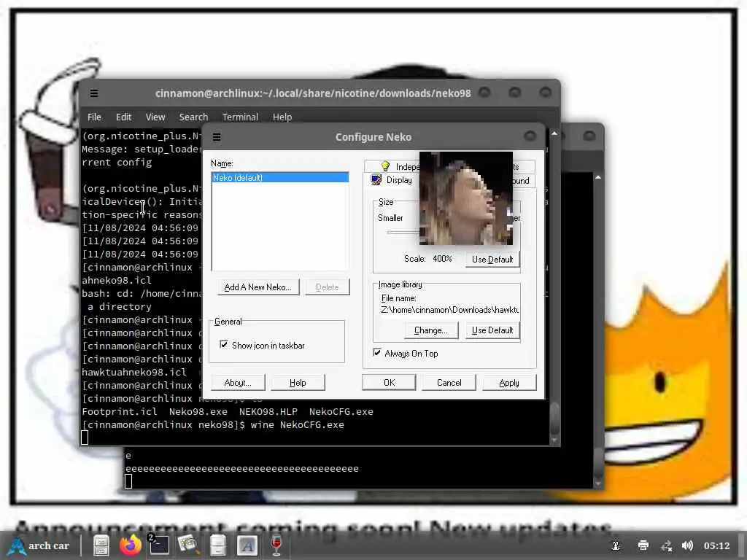Click Neko98.exe in the file listing
The image size is (747, 560).
(x=198, y=412)
